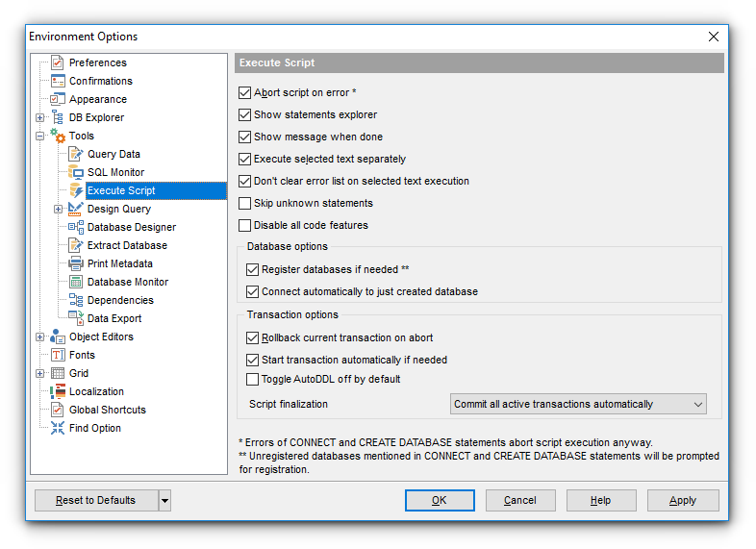Uncheck Abort script on error checkbox
The width and height of the screenshot is (756, 549).
coord(244,93)
